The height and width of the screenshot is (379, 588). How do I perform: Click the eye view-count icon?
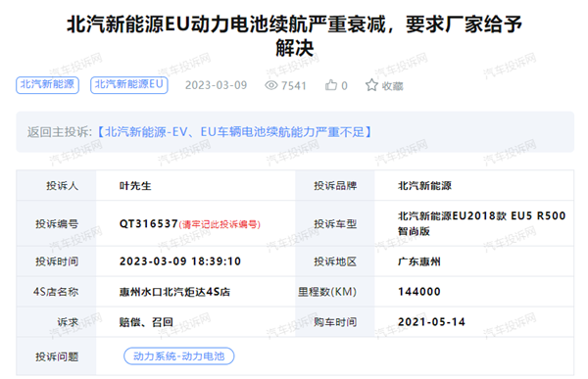click(x=271, y=85)
